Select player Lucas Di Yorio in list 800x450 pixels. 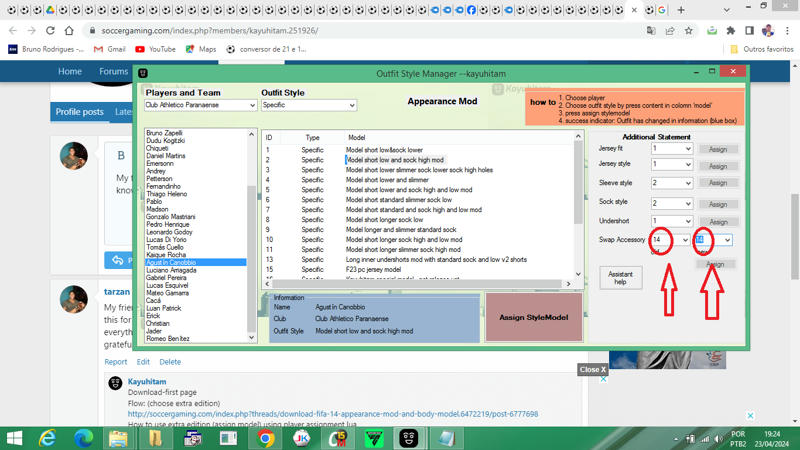point(166,240)
